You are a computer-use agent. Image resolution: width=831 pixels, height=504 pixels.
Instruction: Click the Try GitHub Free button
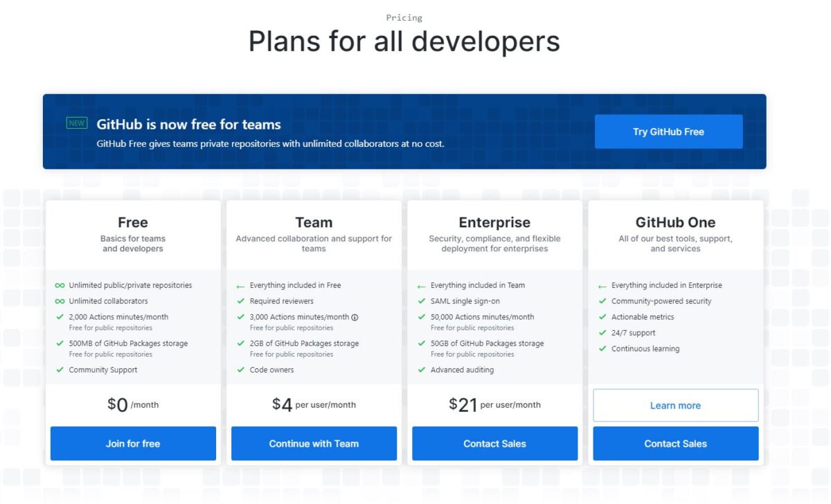668,131
